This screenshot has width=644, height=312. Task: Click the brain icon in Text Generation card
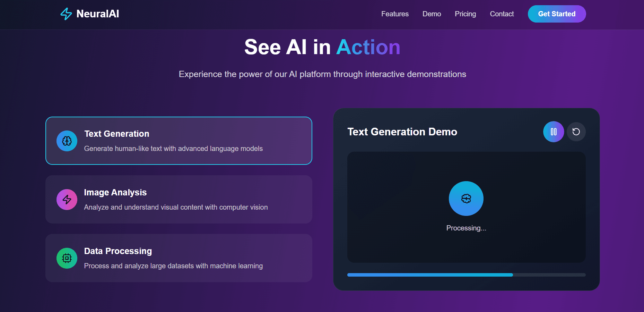pyautogui.click(x=67, y=141)
